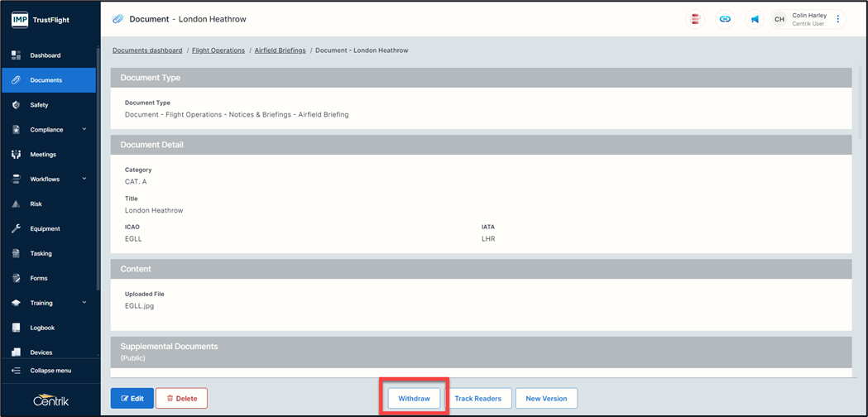Click the main page vertical scrollbar
868x417 pixels.
861,103
